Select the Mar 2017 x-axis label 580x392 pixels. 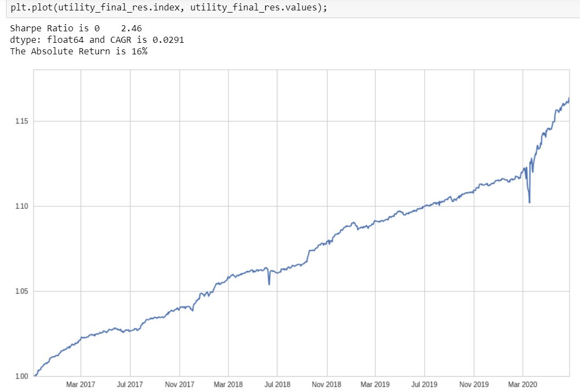click(80, 384)
